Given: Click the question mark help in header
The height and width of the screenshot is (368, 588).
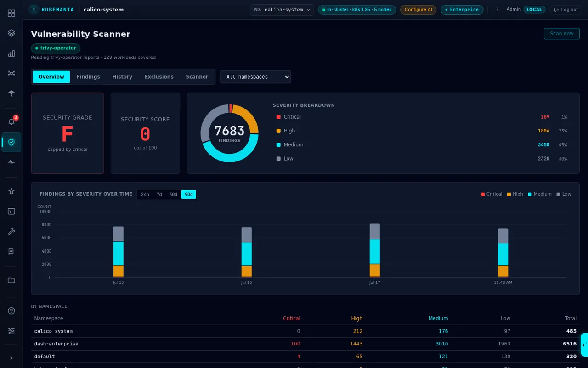Looking at the screenshot, I should click(497, 10).
